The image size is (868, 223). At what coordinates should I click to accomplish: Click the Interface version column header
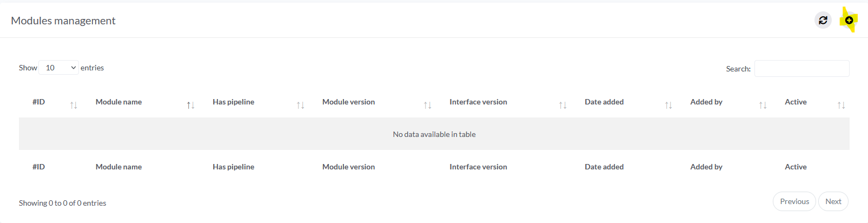478,102
